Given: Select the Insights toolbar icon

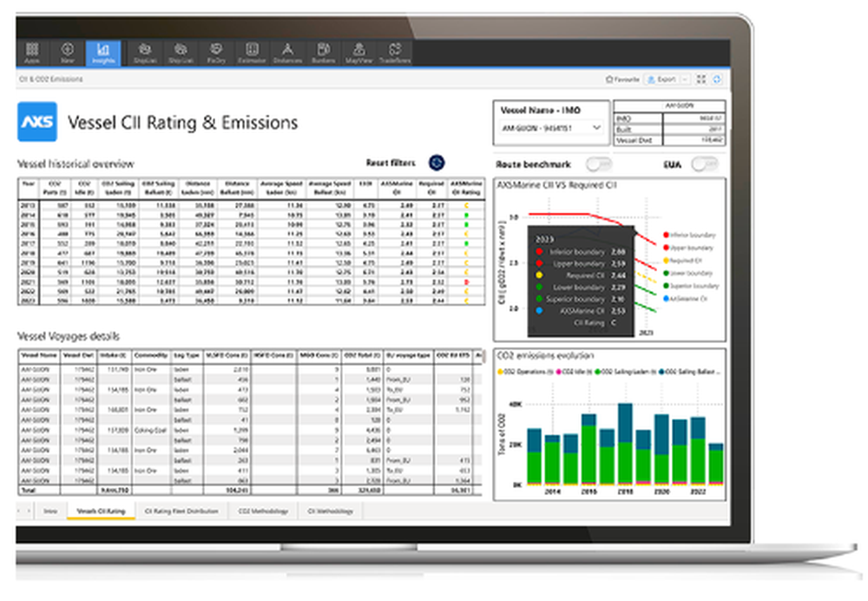Looking at the screenshot, I should click(103, 53).
